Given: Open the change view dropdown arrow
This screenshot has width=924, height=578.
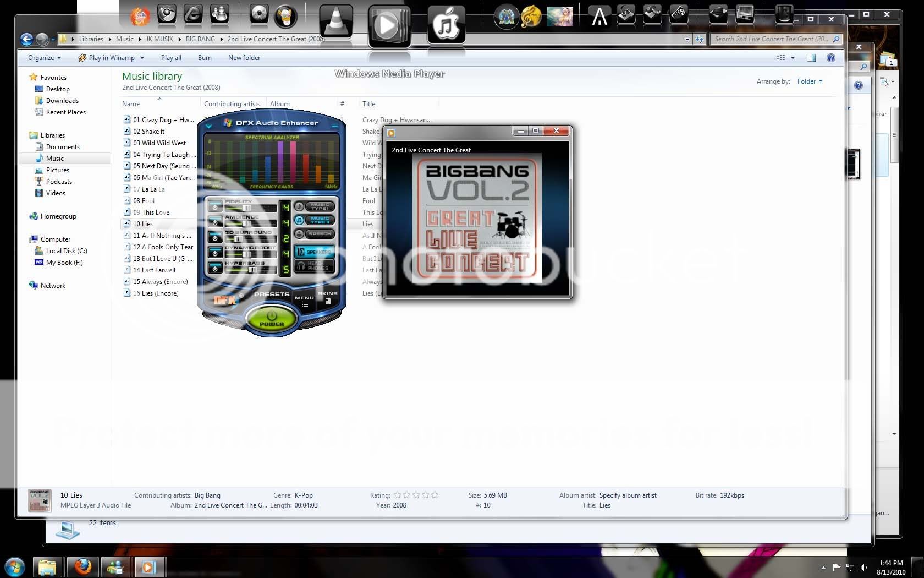Looking at the screenshot, I should click(793, 58).
